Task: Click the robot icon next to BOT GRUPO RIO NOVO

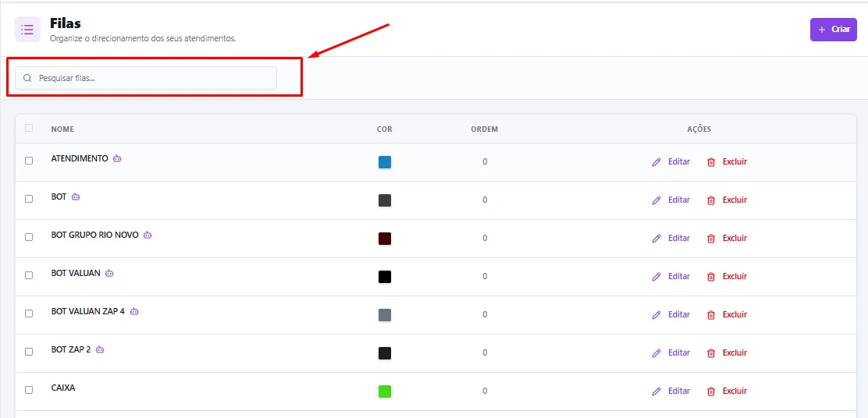Action: pyautogui.click(x=148, y=235)
